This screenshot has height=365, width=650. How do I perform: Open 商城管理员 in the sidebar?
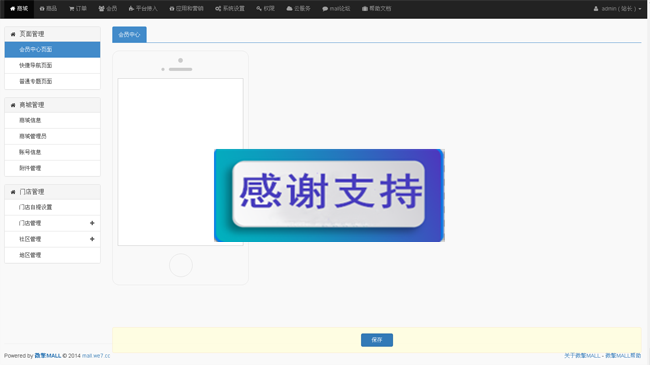tap(52, 136)
